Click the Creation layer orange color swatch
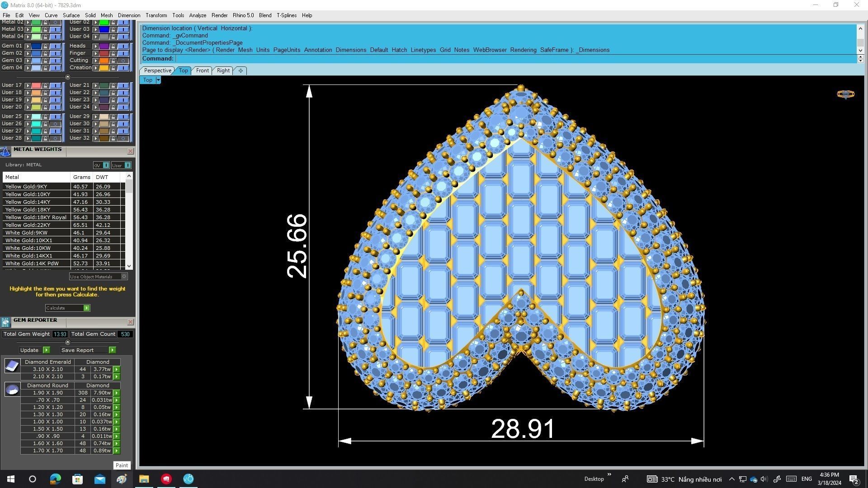 [x=104, y=68]
